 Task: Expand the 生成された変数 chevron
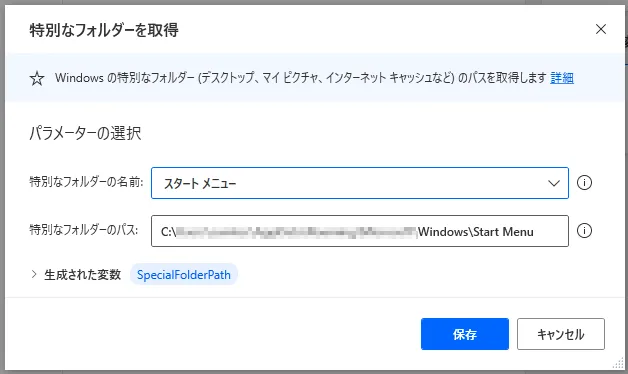coord(34,274)
